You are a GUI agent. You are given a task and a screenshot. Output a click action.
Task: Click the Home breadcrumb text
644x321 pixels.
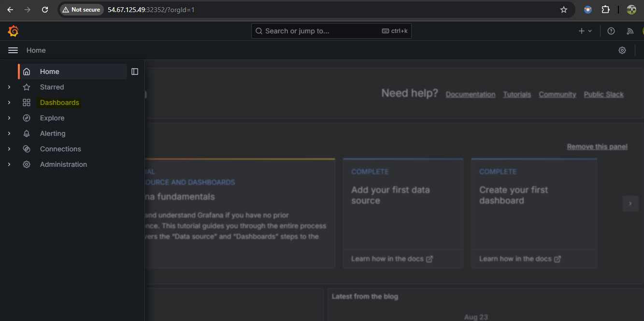coord(36,50)
